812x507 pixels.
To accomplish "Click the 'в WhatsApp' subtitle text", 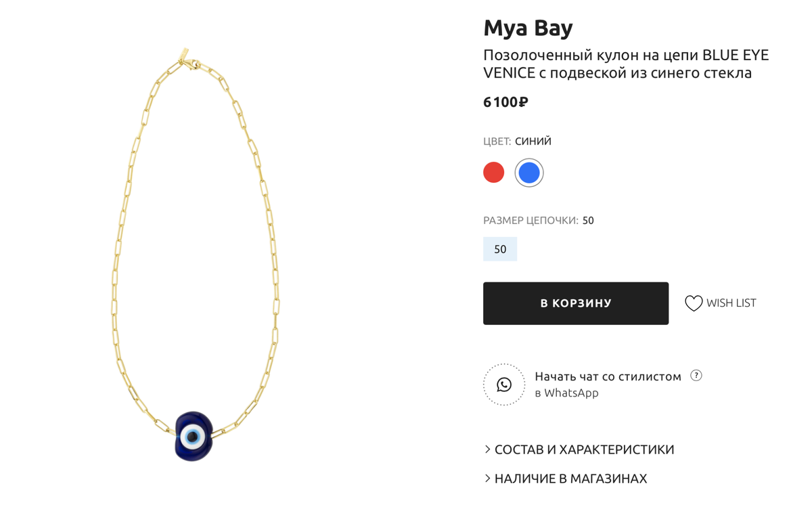I will tap(566, 393).
